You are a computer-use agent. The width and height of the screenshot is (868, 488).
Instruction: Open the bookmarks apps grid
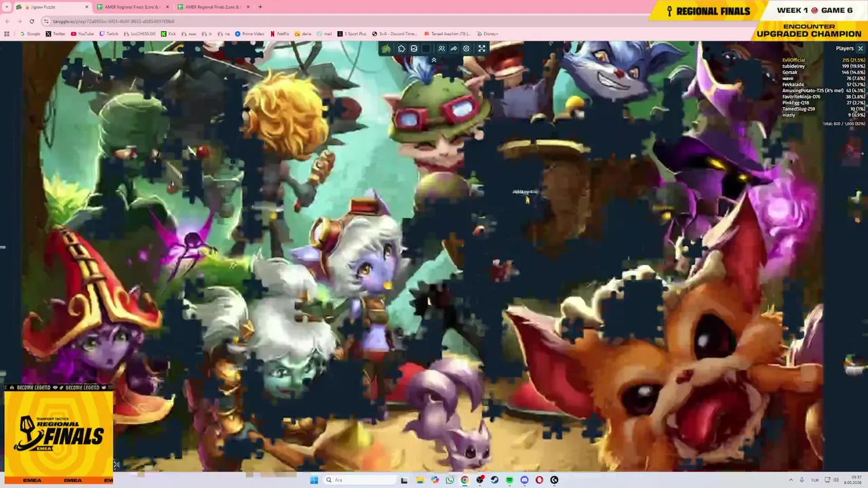pos(7,33)
